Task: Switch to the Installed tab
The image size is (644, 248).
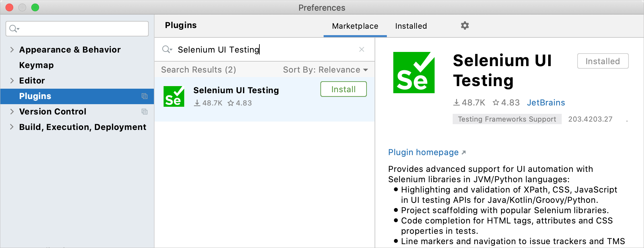Action: [410, 26]
